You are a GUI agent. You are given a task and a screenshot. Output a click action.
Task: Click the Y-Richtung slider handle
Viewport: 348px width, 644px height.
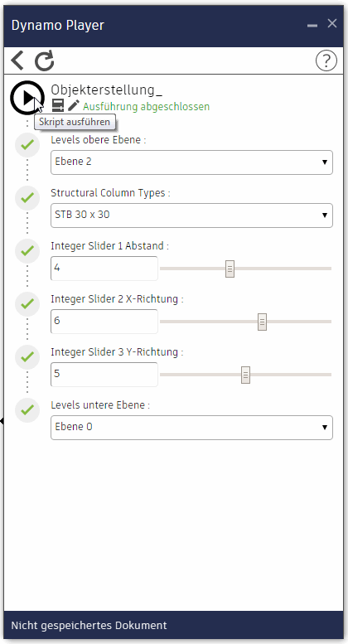point(245,375)
